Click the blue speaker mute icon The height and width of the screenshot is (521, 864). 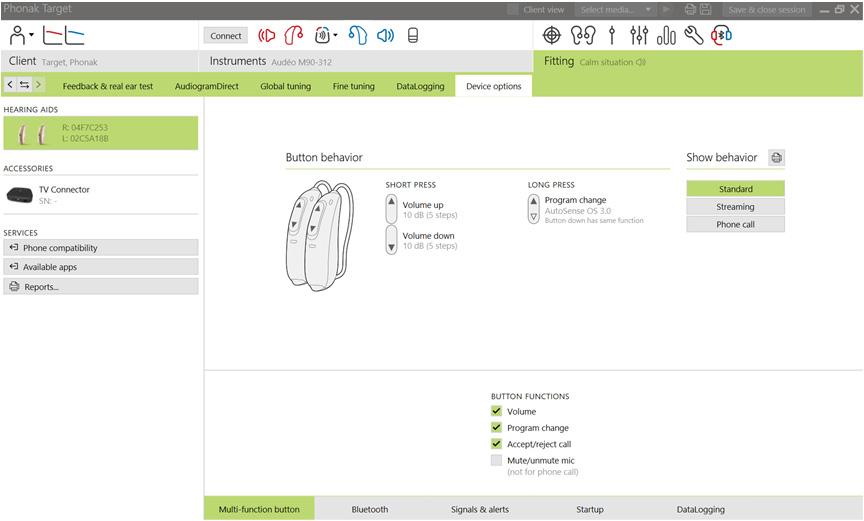click(x=385, y=36)
